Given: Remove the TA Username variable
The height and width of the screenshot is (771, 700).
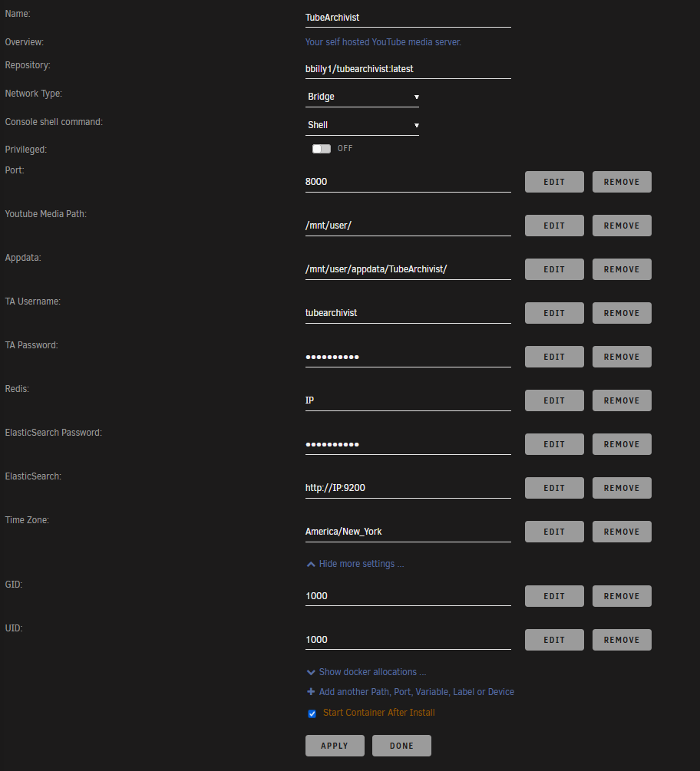Looking at the screenshot, I should click(x=622, y=313).
